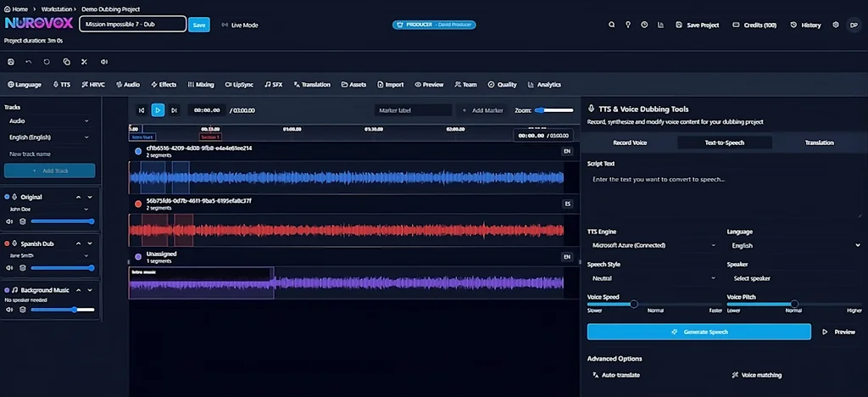Click the cut scissors icon

click(x=84, y=62)
